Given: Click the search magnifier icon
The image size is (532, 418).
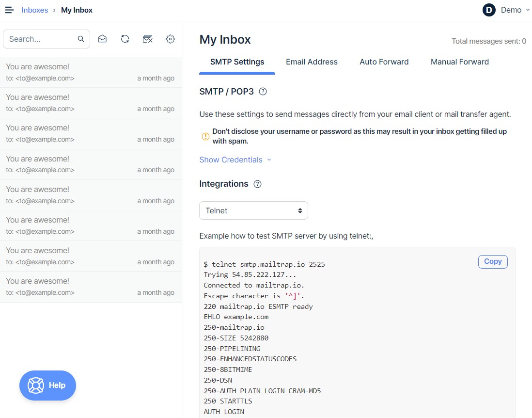Looking at the screenshot, I should pos(81,39).
